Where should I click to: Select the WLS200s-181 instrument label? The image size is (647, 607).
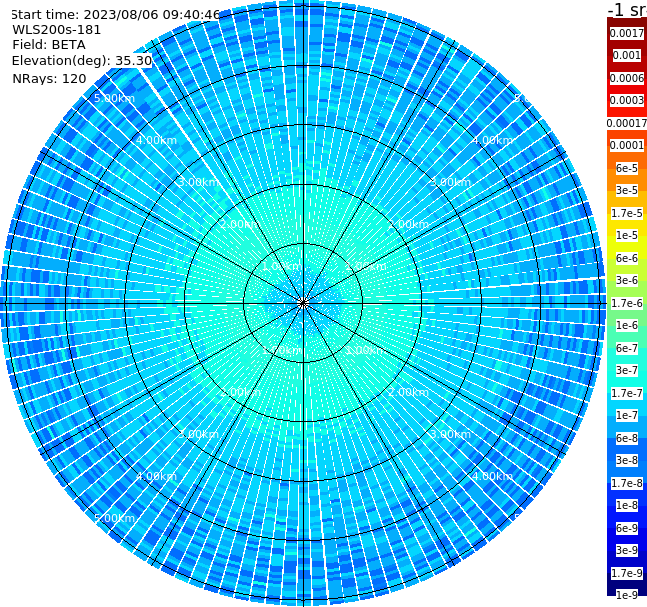click(x=57, y=30)
